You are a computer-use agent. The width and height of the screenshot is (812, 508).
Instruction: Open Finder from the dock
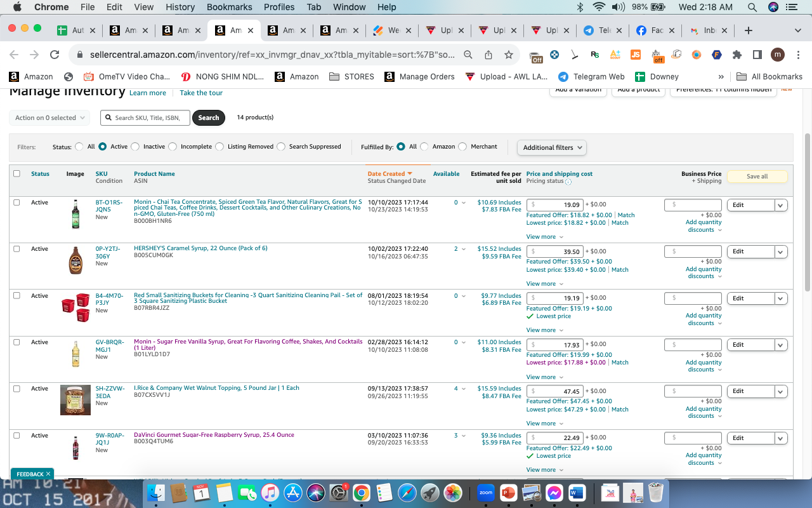156,492
